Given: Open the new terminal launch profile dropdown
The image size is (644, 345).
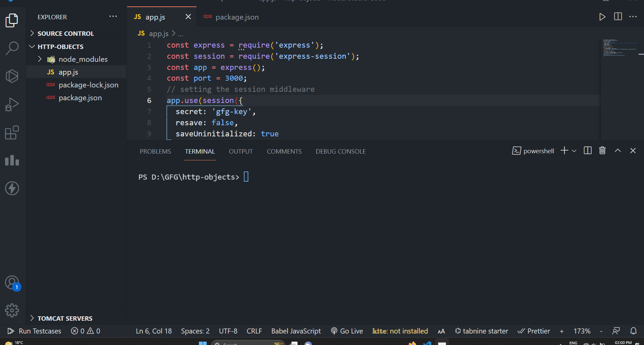Looking at the screenshot, I should coord(574,151).
